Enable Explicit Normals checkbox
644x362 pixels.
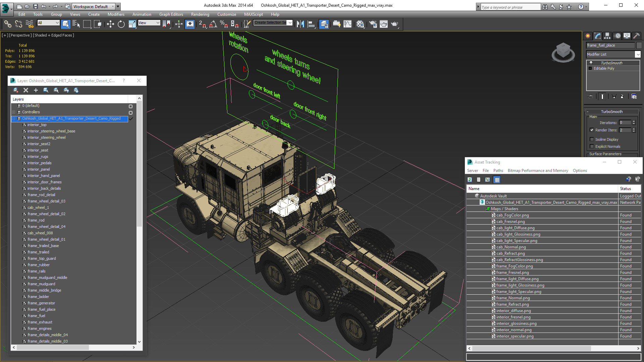[592, 146]
